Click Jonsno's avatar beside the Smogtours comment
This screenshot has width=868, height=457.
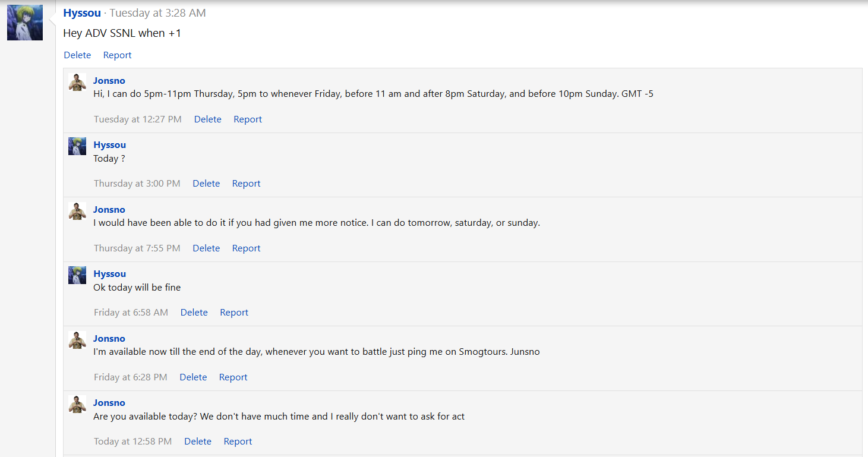point(77,340)
